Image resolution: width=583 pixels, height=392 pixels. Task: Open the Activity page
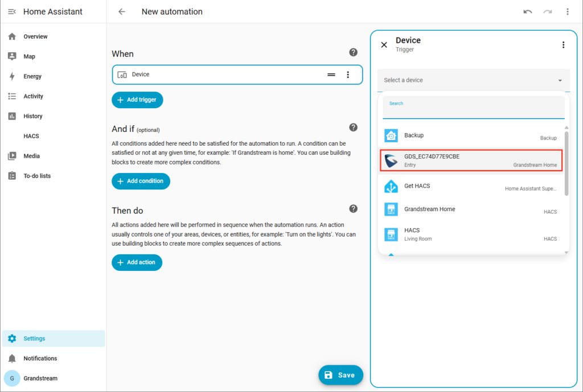54,96
